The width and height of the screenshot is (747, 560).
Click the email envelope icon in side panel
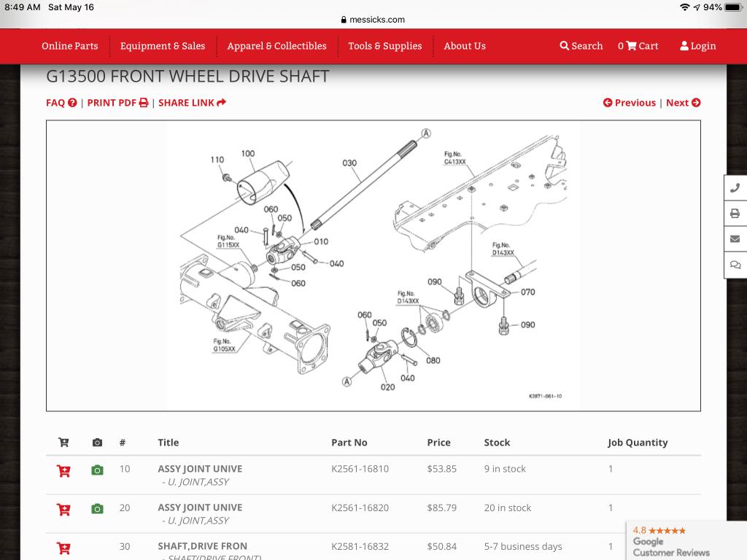735,239
